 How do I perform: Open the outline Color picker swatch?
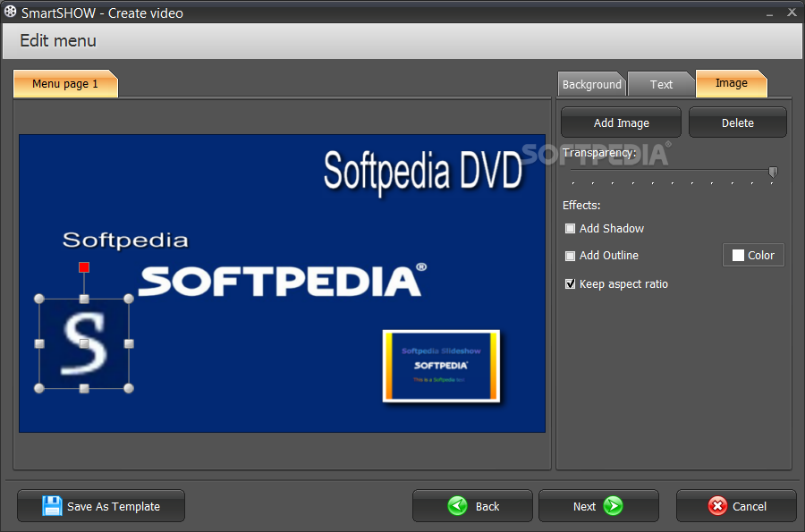(x=738, y=255)
